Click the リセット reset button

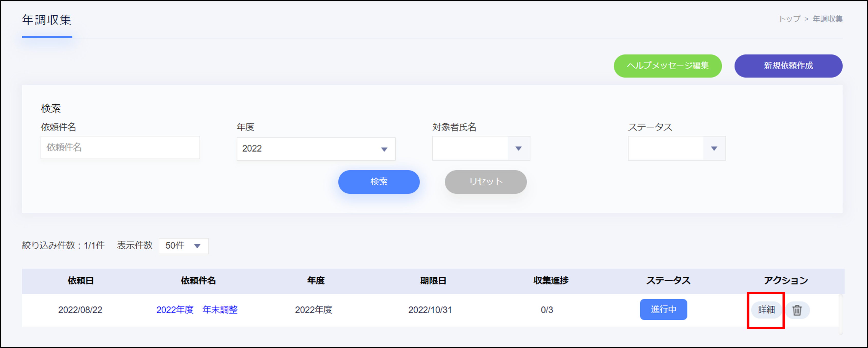click(485, 182)
